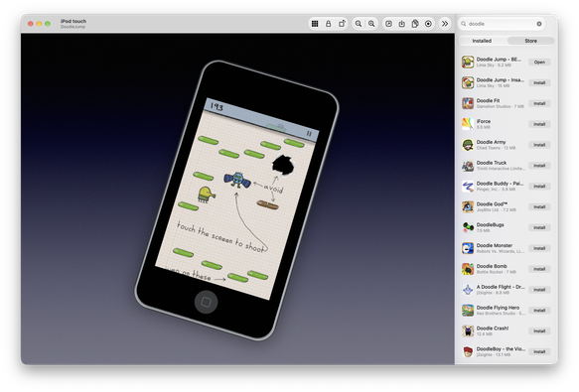
Task: Install Doodle Fit
Action: tap(539, 103)
